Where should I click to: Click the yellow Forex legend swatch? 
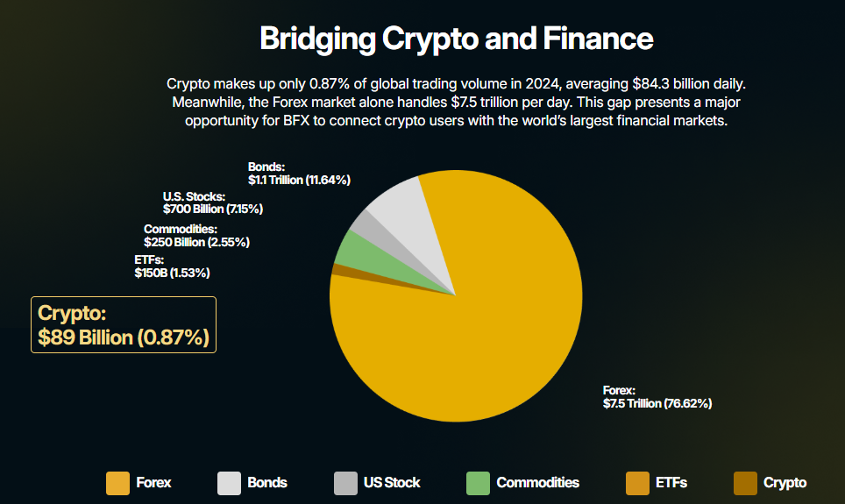tap(117, 483)
